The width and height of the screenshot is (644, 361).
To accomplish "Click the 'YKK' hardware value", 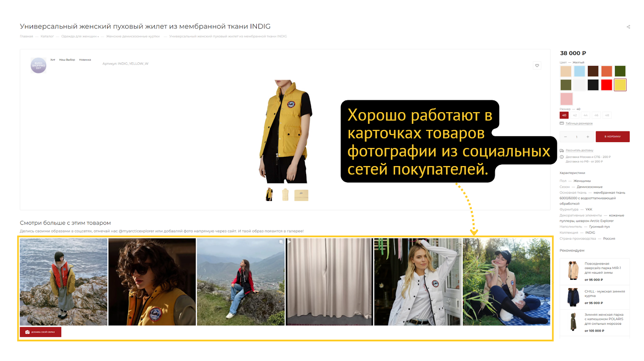I will pos(589,209).
